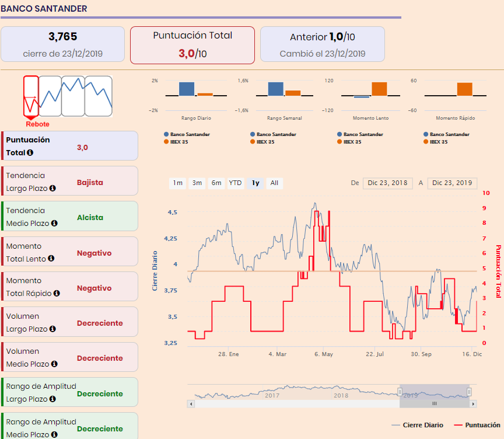Click the De start date field
The image size is (504, 439).
click(x=388, y=183)
